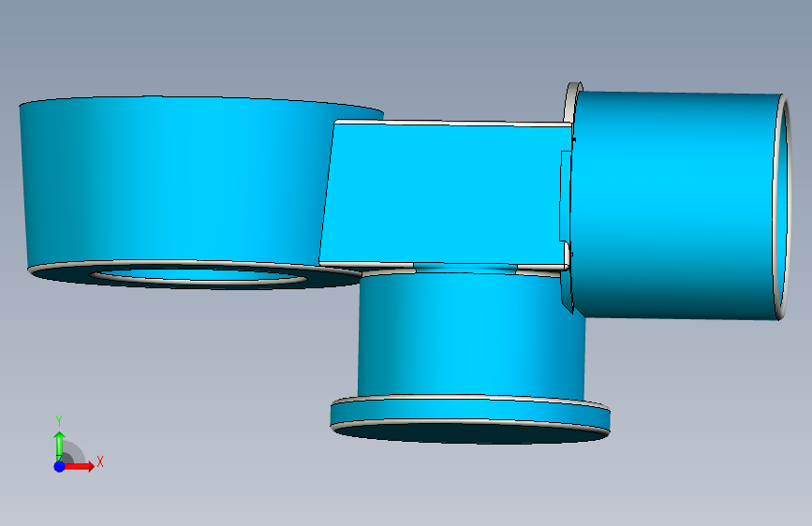
Task: Select the bottom flange disc's rim
Action: pos(470,413)
